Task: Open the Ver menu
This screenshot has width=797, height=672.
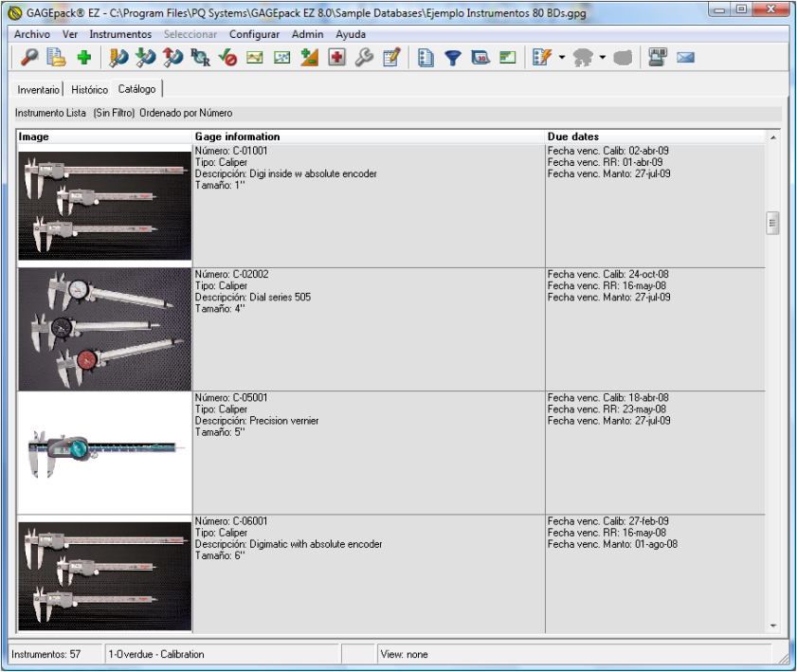Action: 69,34
